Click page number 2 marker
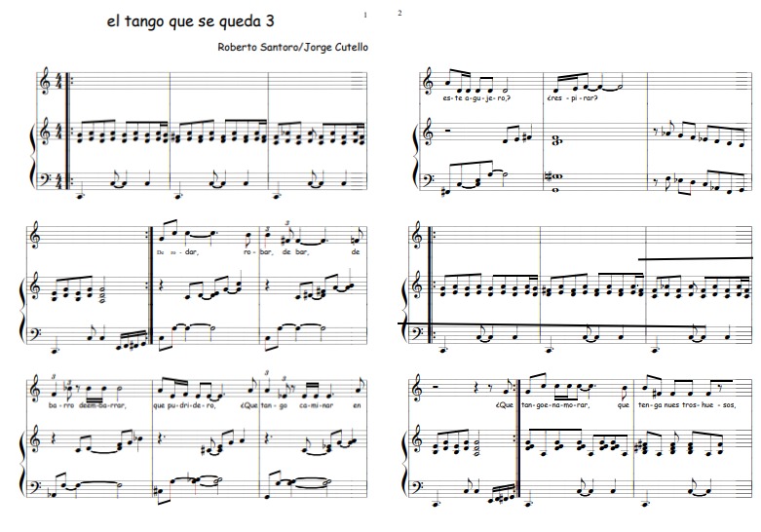Screen dimensions: 761x532 click(x=400, y=13)
